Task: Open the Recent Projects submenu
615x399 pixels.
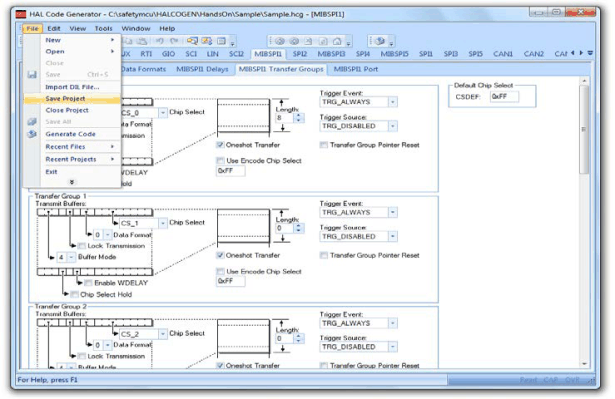Action: click(x=72, y=159)
